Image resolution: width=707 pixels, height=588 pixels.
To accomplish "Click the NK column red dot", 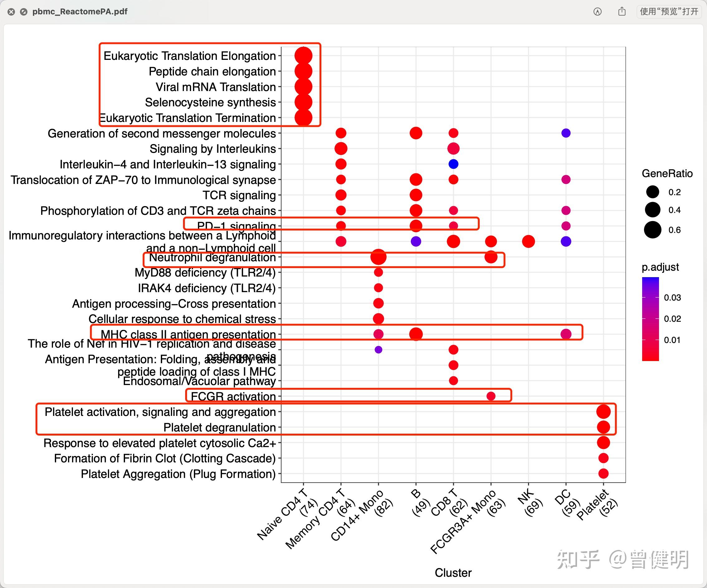I will point(528,241).
